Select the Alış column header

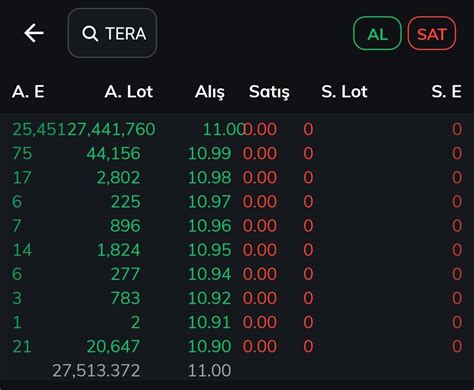coord(210,92)
